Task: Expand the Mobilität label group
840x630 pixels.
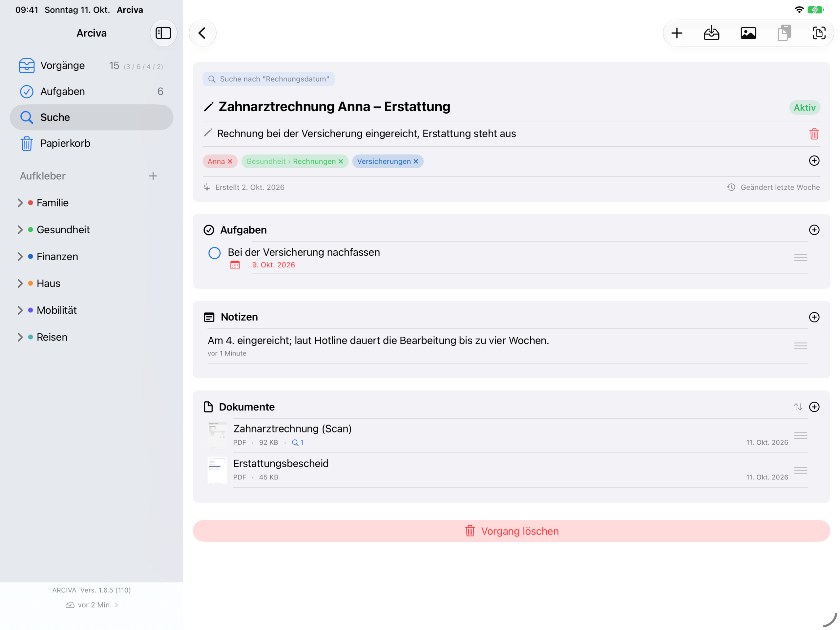Action: (x=20, y=310)
